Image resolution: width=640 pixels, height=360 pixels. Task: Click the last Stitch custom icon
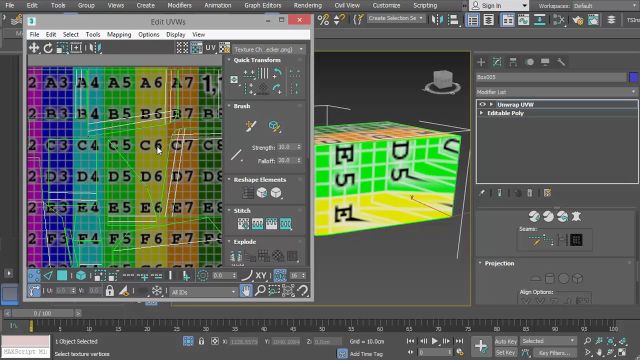286,224
